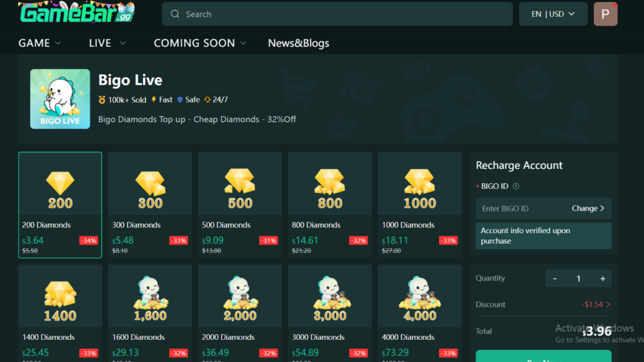
Task: Click the search magnifier icon
Action: tap(175, 14)
